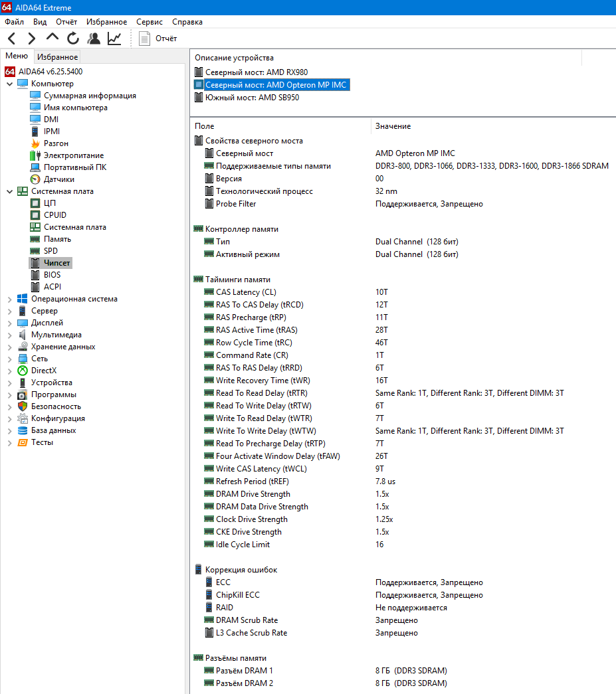This screenshot has height=694, width=616.
Task: Open the Вид menu
Action: (x=40, y=22)
